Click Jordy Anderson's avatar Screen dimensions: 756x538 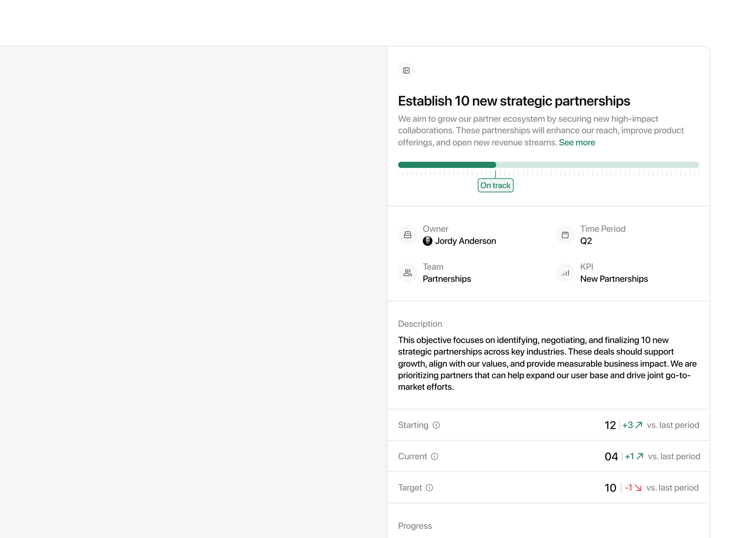coord(427,241)
